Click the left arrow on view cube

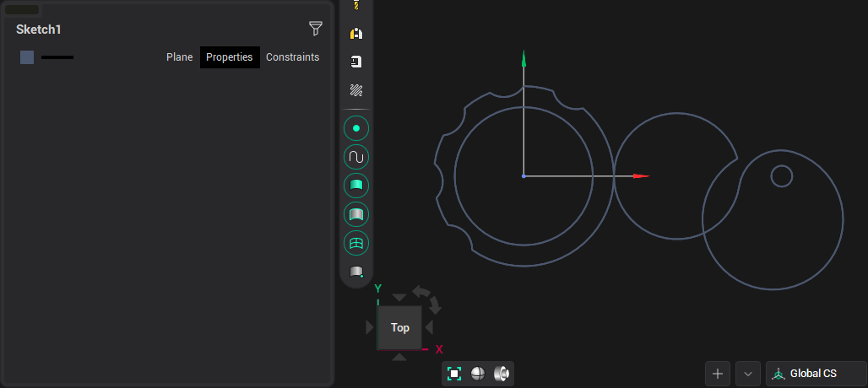click(369, 327)
